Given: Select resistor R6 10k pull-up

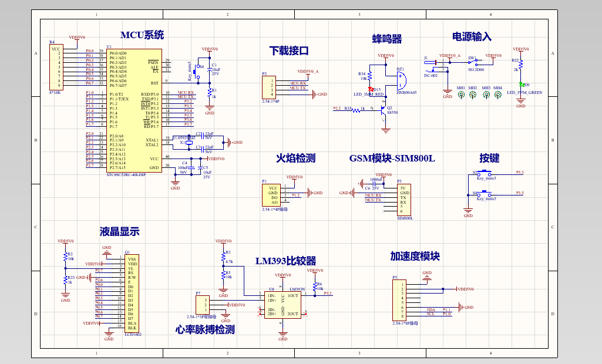Looking at the screenshot, I should point(315,286).
